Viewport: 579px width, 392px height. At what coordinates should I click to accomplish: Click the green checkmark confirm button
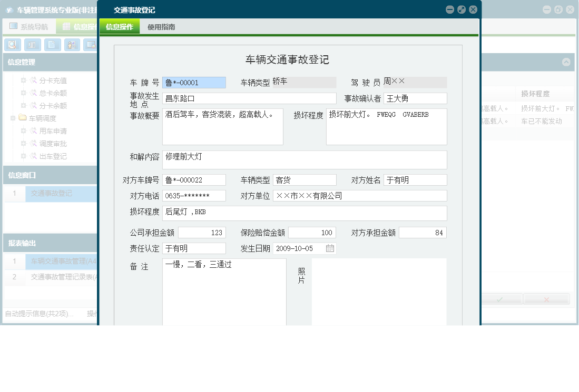coord(501,299)
